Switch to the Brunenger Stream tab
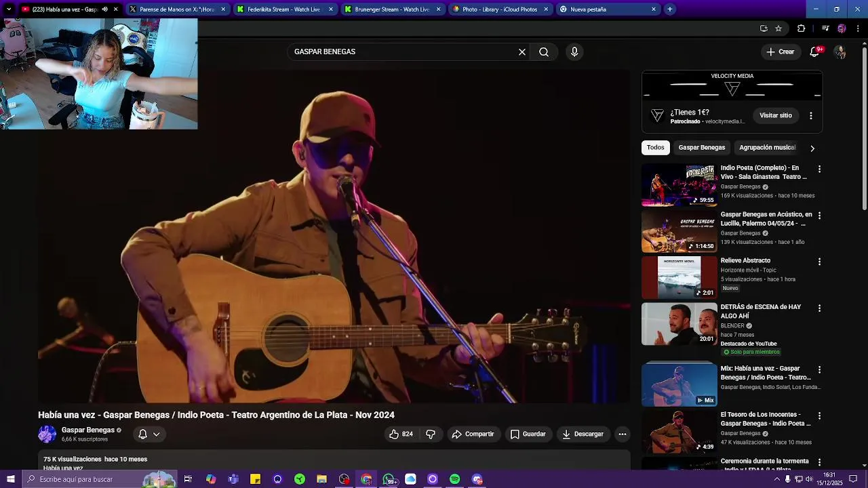The height and width of the screenshot is (488, 868). 392,9
